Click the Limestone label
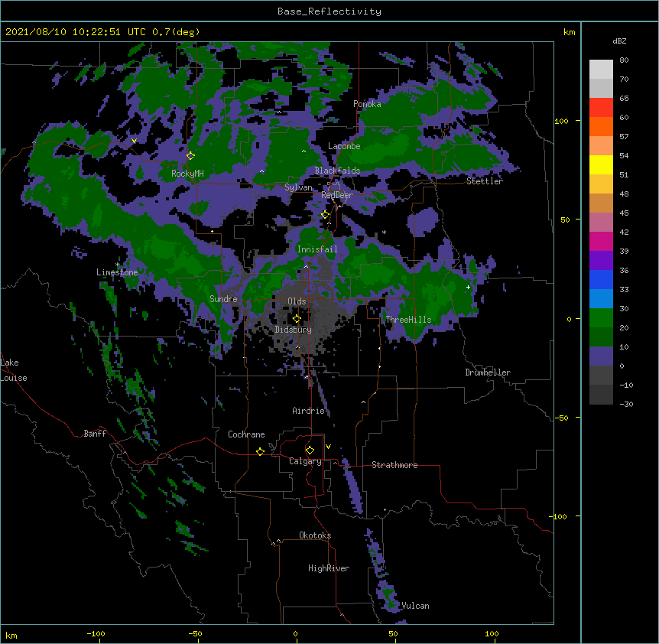Screen dimensions: 659x644 click(x=117, y=272)
